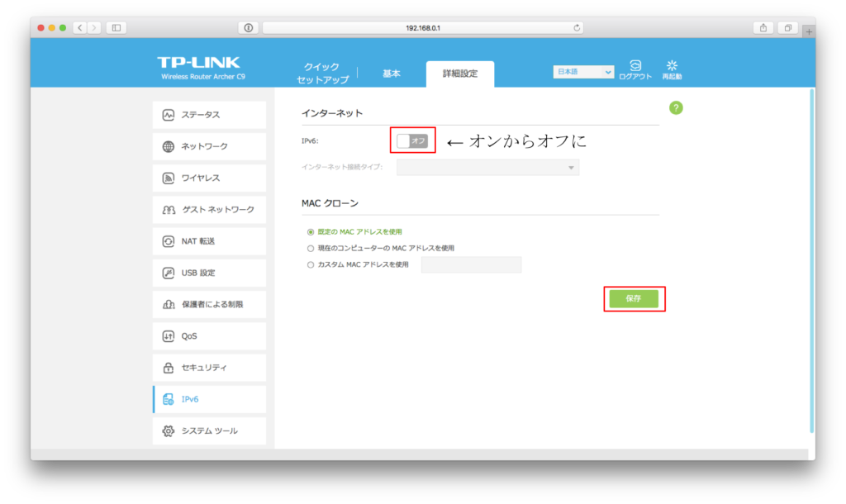The image size is (846, 504).
Task: Switch to the 詳細設定 tab
Action: click(460, 74)
